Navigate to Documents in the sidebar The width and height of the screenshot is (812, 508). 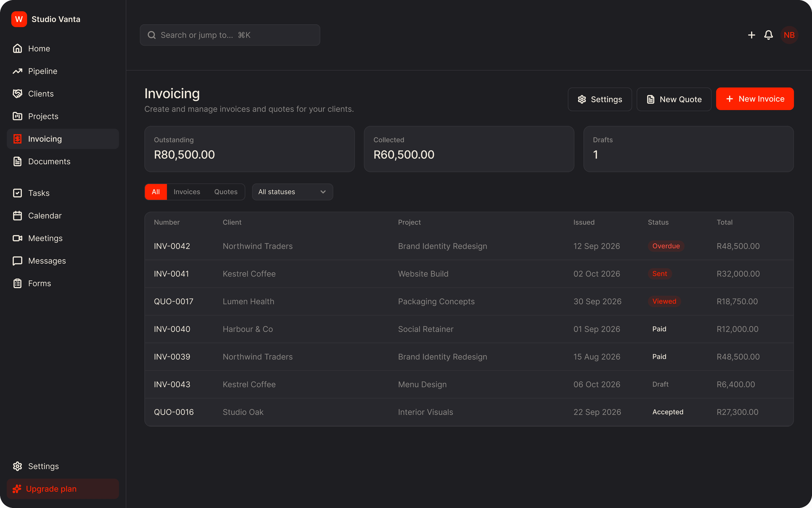[63, 161]
